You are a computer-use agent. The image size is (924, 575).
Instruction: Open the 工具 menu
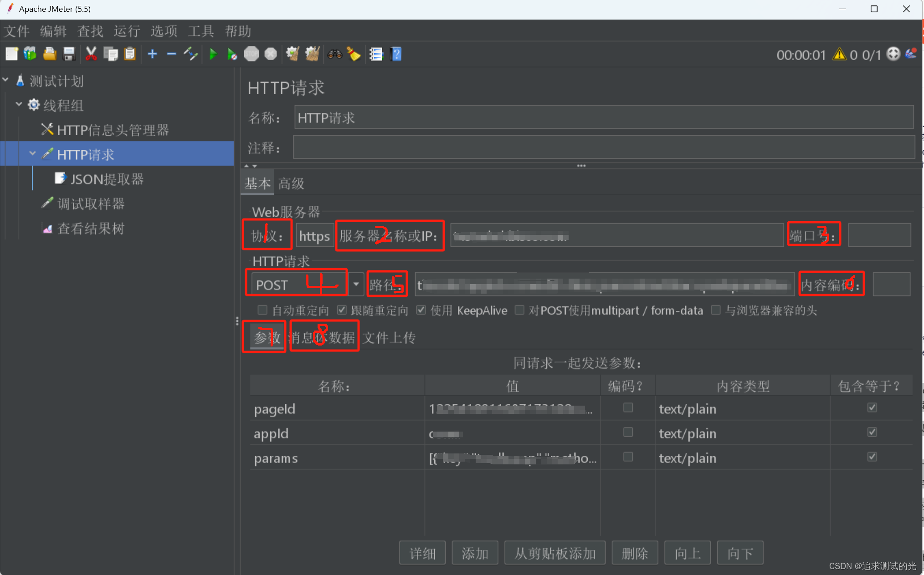(x=201, y=31)
